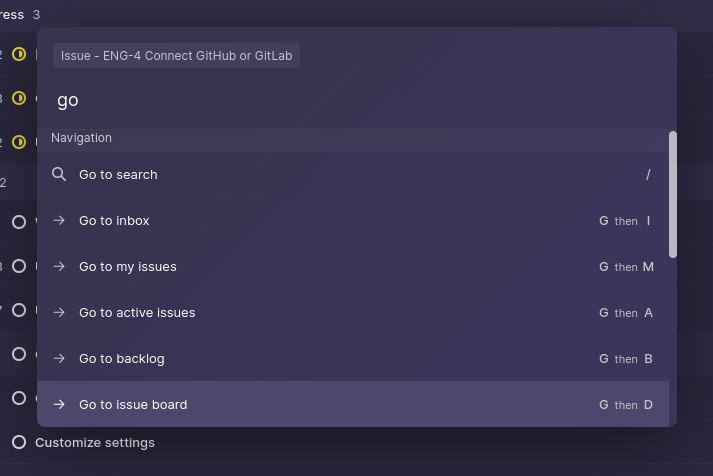713x476 pixels.
Task: Choose the Go to backlog command
Action: click(x=122, y=359)
